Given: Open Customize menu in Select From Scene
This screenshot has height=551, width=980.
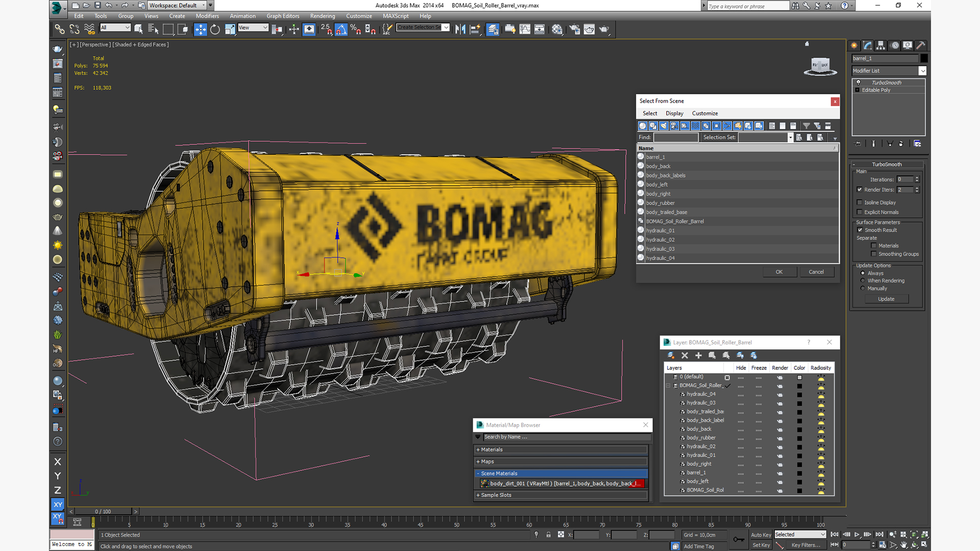Looking at the screenshot, I should tap(705, 113).
